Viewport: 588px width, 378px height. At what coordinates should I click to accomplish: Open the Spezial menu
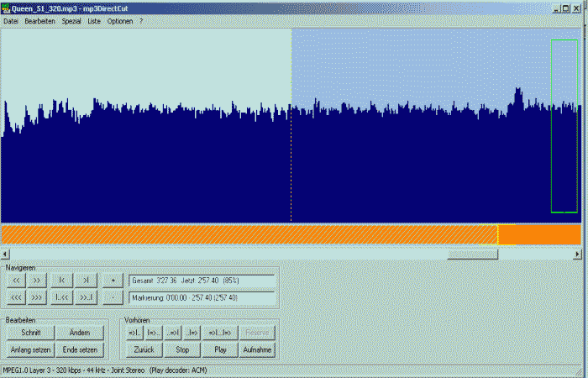coord(71,20)
